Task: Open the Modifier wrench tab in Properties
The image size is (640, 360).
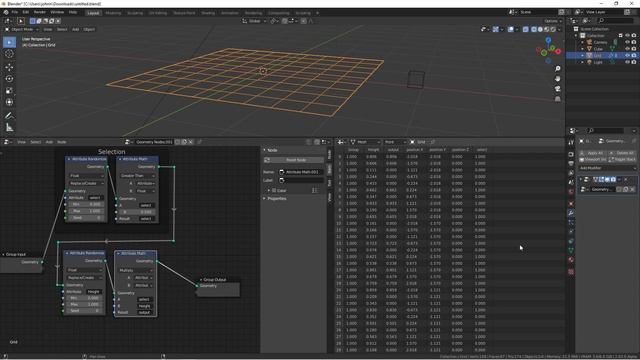Action: pos(571,213)
